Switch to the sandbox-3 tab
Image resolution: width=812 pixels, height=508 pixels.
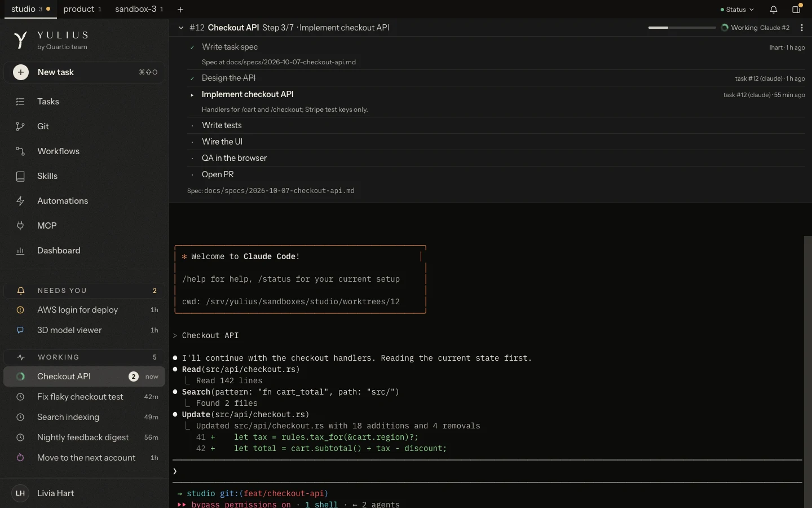[x=139, y=10]
